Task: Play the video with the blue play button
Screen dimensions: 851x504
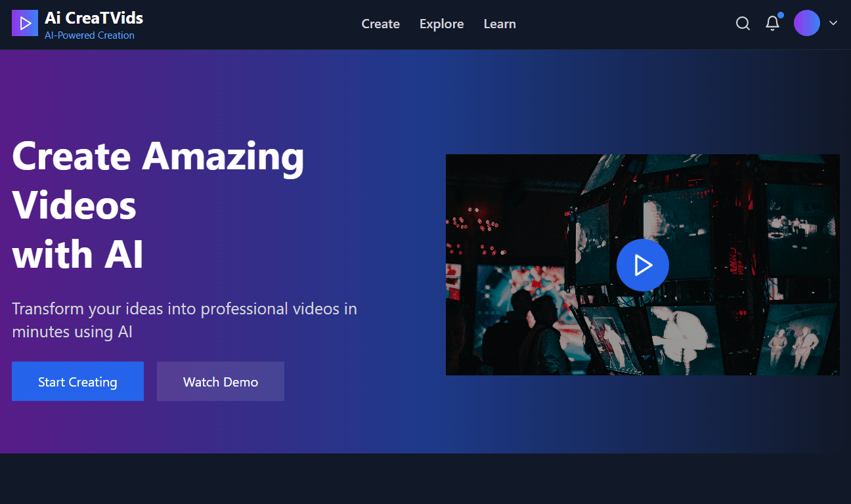Action: point(642,265)
